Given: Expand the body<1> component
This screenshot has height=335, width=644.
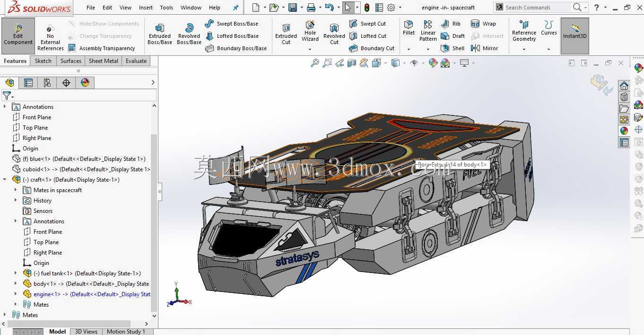Looking at the screenshot, I should [x=16, y=284].
